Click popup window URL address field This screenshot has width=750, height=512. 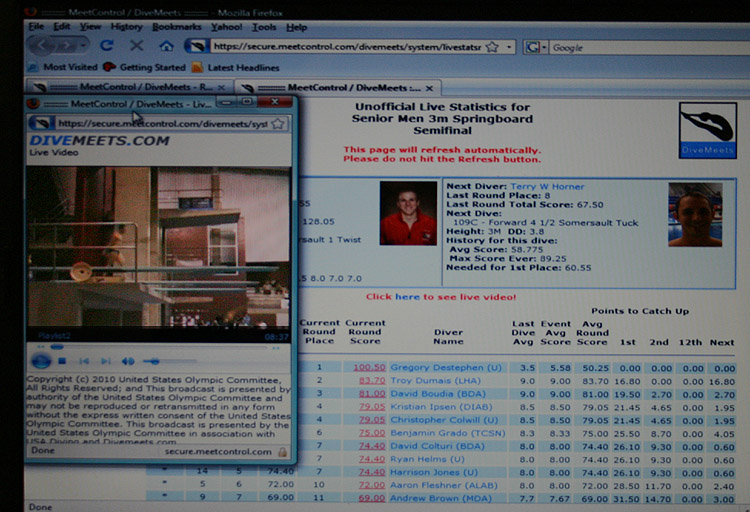[163, 123]
